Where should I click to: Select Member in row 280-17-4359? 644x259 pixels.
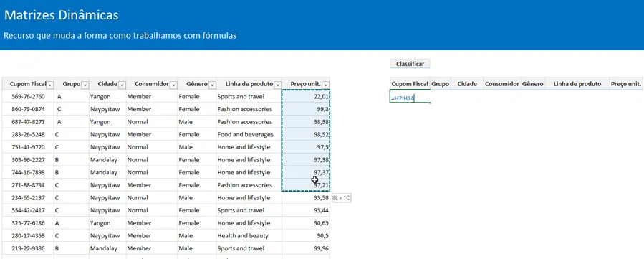[x=152, y=235]
